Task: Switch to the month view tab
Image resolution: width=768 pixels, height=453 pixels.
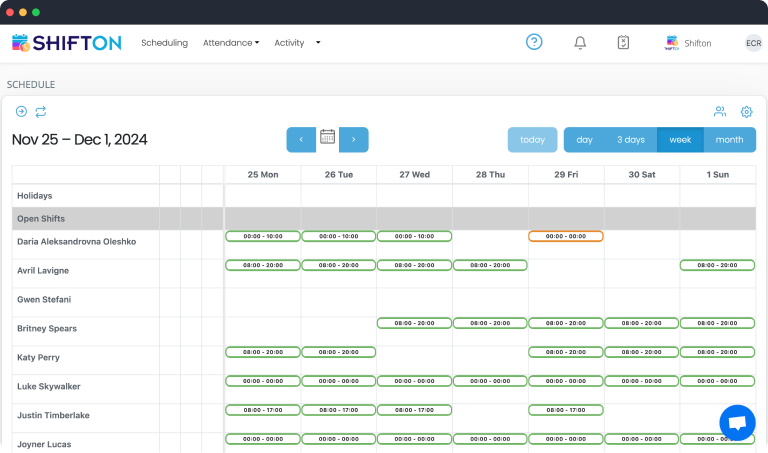Action: click(x=729, y=140)
